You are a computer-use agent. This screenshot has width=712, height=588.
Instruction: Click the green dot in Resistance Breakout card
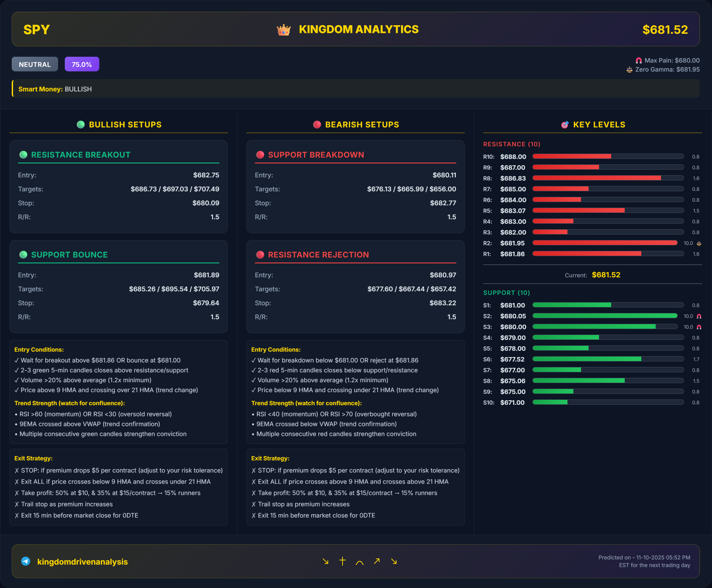click(x=23, y=155)
